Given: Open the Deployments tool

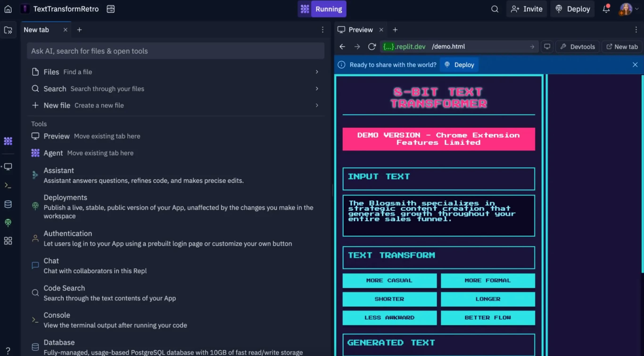Looking at the screenshot, I should click(176, 206).
